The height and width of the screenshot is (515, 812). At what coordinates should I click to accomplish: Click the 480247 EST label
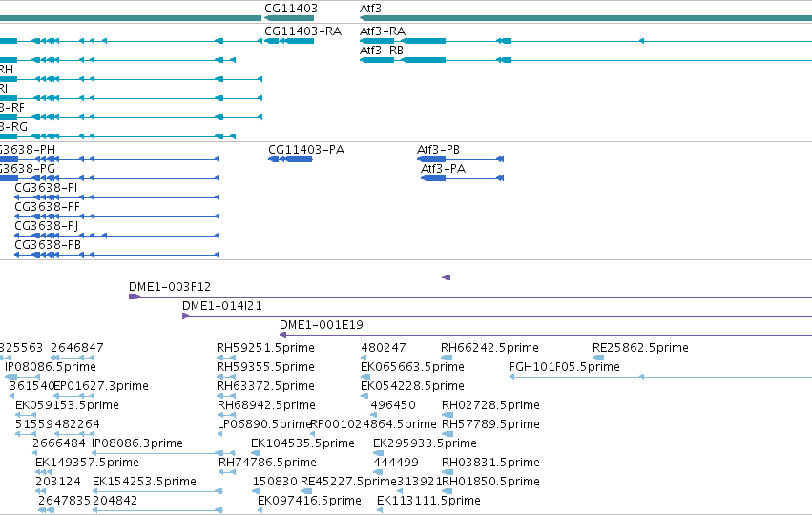[384, 348]
